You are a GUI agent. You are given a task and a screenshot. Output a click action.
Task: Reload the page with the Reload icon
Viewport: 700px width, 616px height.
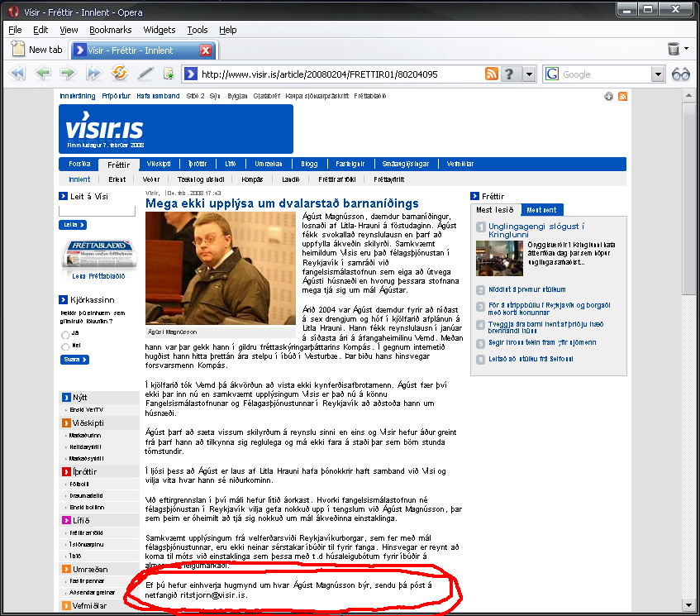click(120, 73)
